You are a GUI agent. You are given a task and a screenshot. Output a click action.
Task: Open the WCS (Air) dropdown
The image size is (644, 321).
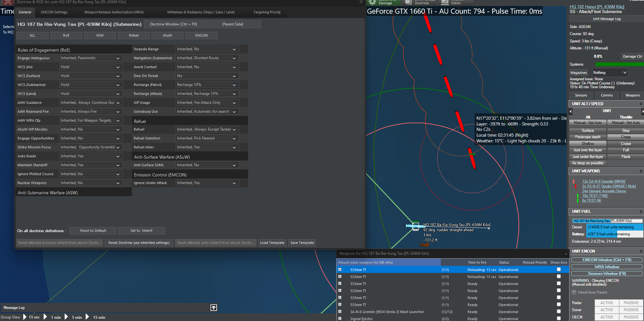[x=91, y=67]
